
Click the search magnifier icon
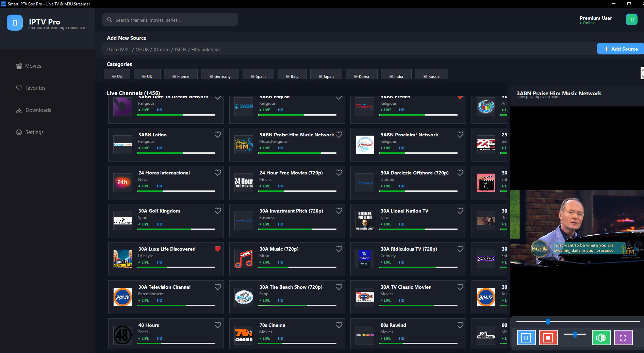tap(109, 20)
